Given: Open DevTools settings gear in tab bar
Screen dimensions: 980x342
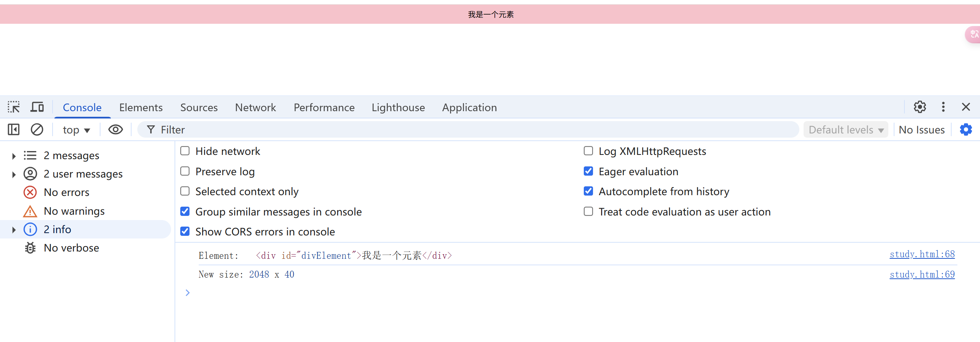Looking at the screenshot, I should tap(919, 107).
